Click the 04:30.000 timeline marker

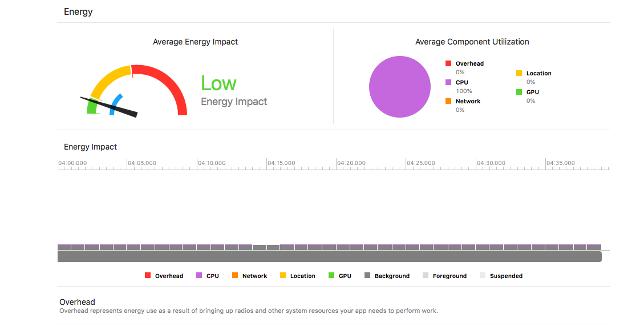click(491, 163)
